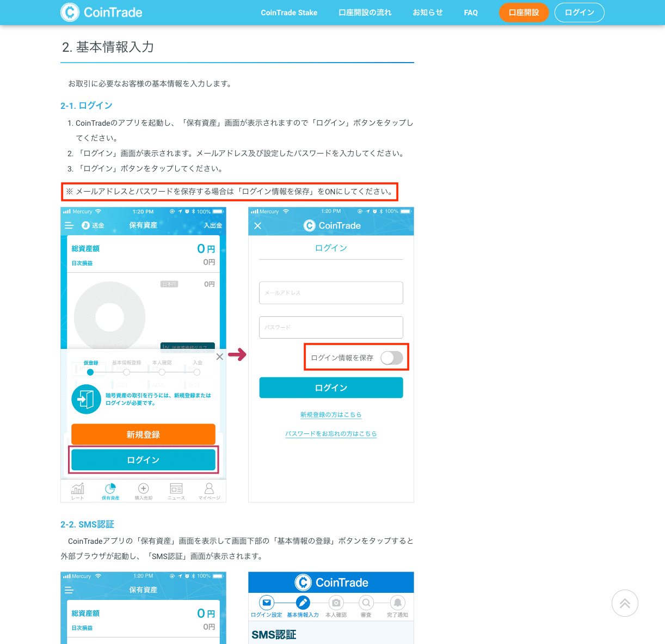Image resolution: width=665 pixels, height=644 pixels.
Task: Click the CoinTrade logo in the site header
Action: coord(101,12)
